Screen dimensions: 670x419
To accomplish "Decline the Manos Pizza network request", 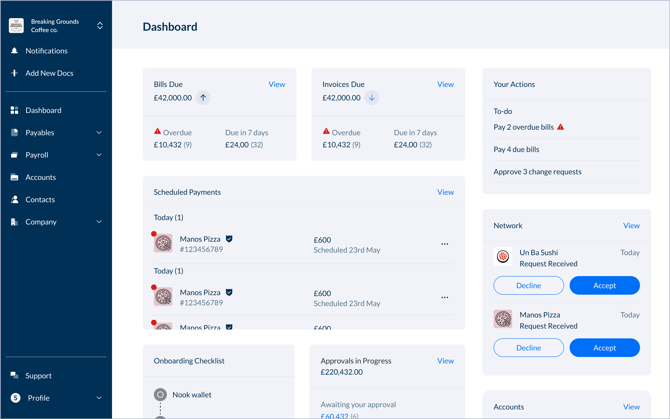I will coord(529,348).
